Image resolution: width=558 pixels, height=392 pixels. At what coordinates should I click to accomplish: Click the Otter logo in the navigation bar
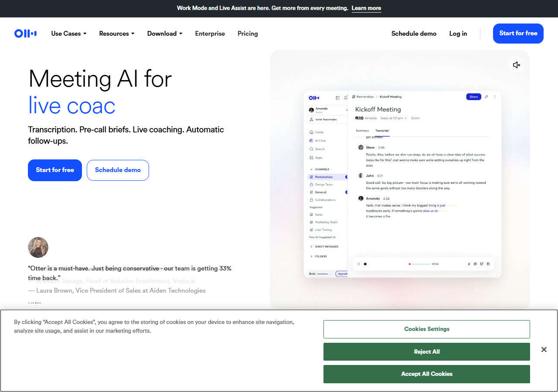(25, 34)
